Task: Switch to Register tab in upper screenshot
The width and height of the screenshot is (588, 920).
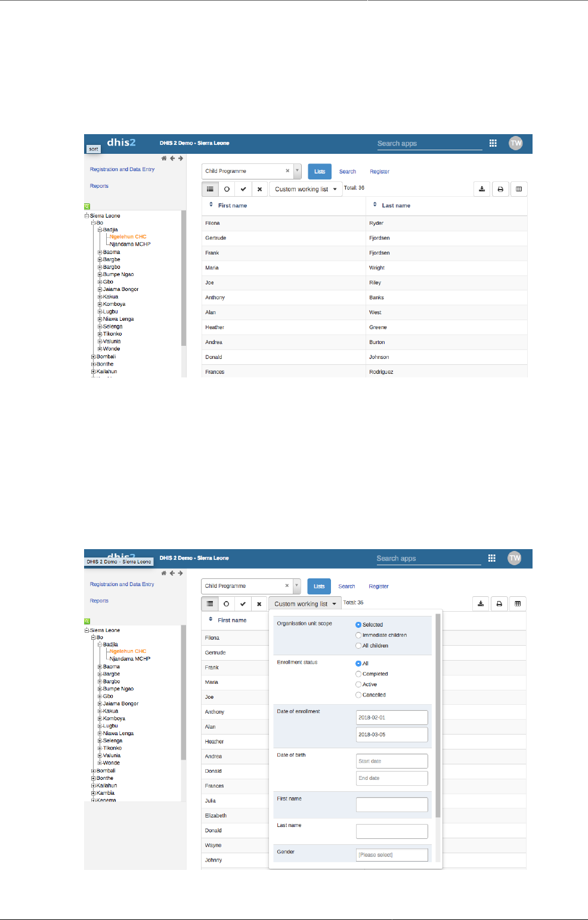Action: (379, 172)
